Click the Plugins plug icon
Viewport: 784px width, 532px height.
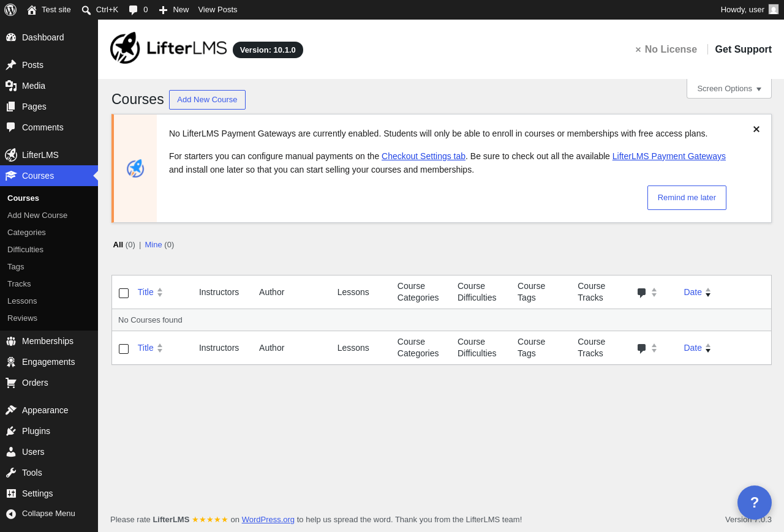click(11, 431)
